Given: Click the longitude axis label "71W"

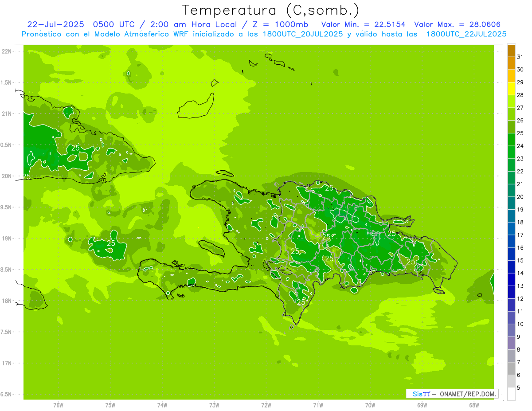Looking at the screenshot, I should [318, 405].
